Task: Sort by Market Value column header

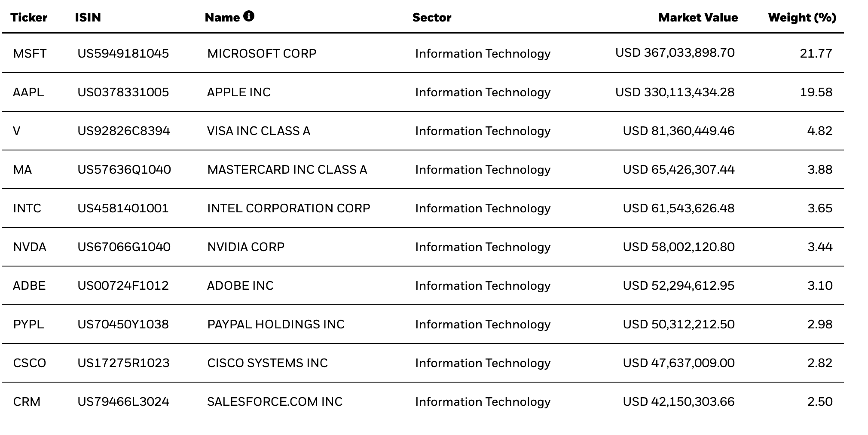Action: click(x=697, y=18)
